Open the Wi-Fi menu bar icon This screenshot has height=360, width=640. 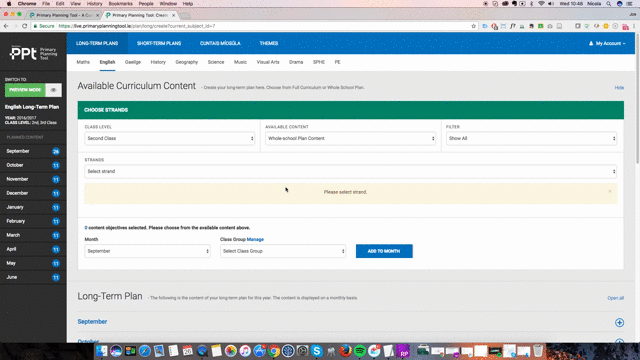[x=541, y=4]
